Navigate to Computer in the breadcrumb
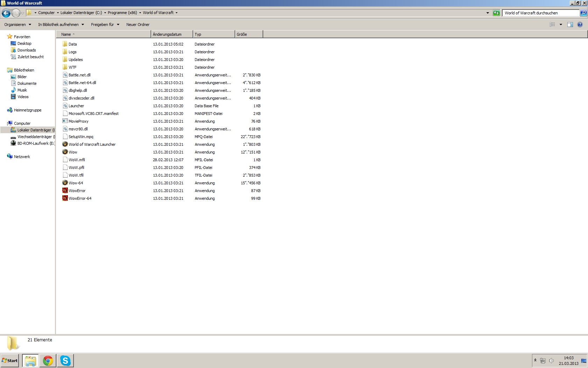Viewport: 588px width, 368px height. pos(46,13)
